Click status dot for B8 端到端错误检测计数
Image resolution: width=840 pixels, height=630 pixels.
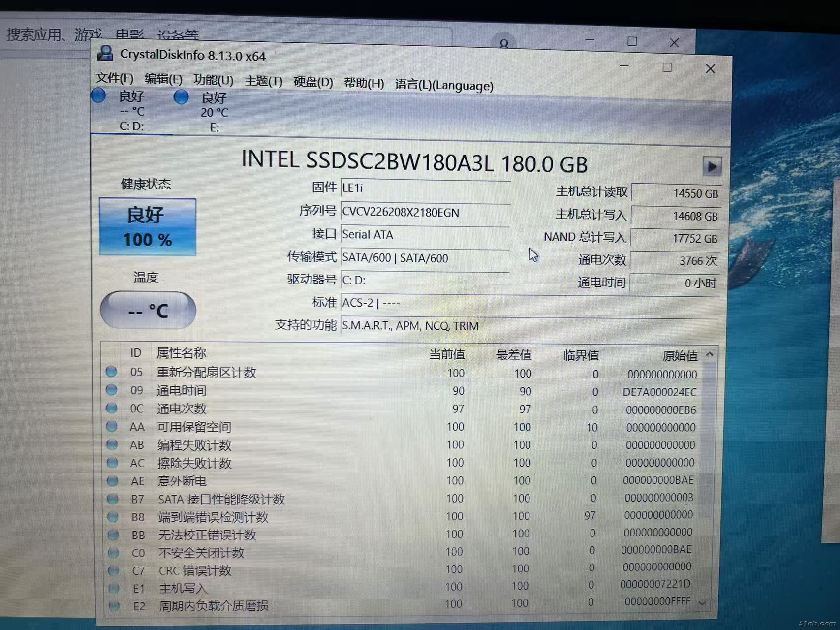(113, 517)
